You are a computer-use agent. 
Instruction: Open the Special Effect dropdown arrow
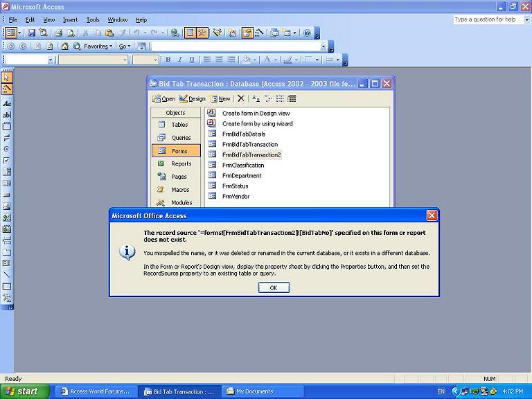click(x=338, y=60)
